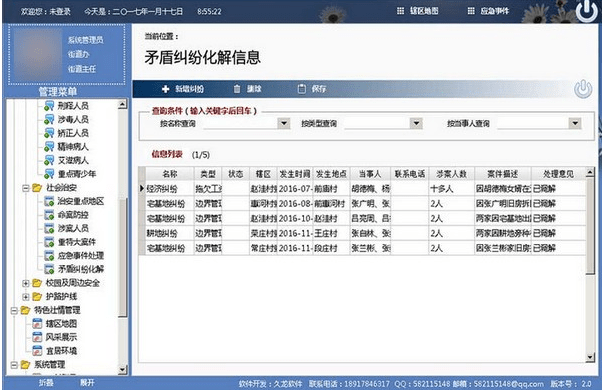Sort by the 处理意见 column header
Screen dimensions: 605x390
point(558,174)
